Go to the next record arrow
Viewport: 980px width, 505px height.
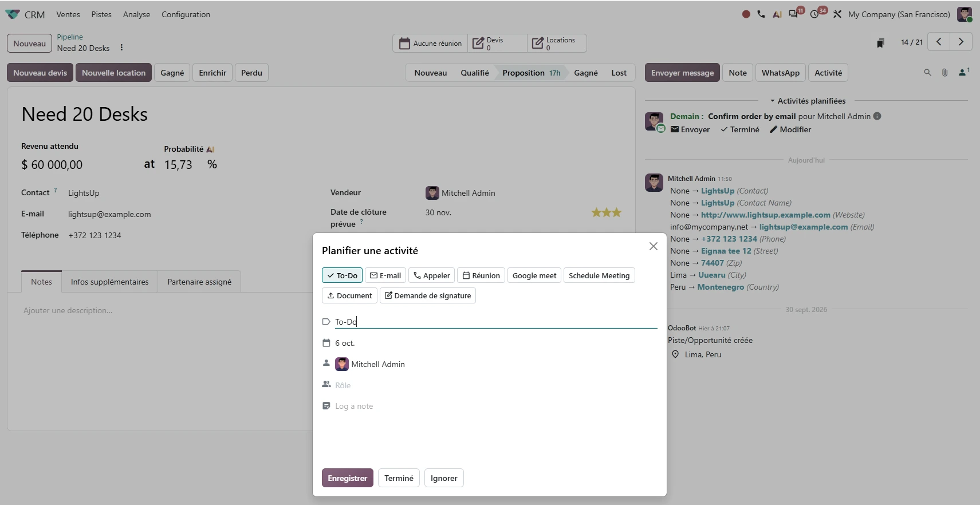(961, 42)
